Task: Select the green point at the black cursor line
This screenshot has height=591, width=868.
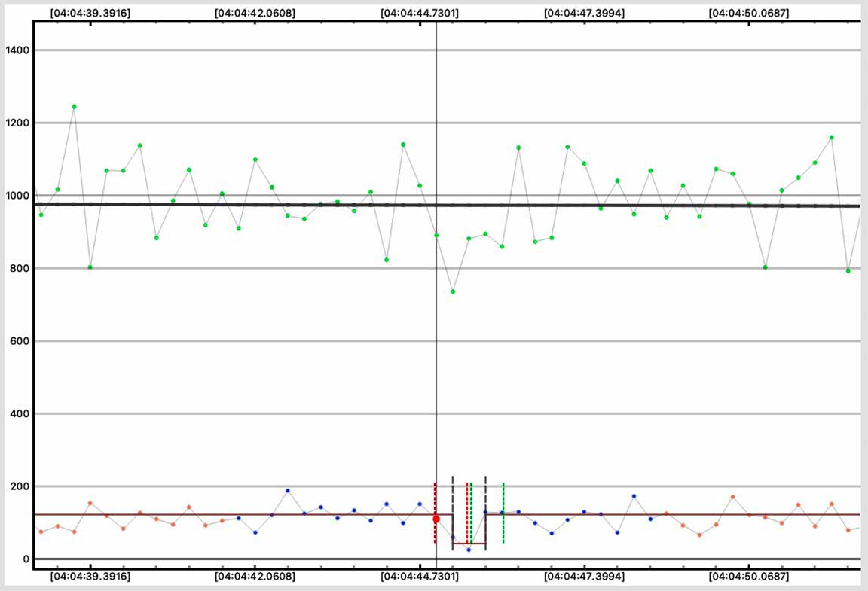Action: (436, 236)
